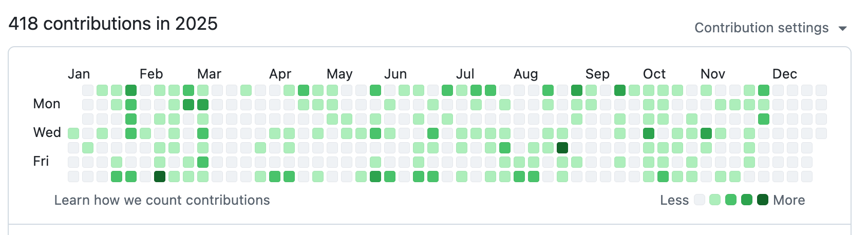Click the Contribution settings caret arrow

842,28
